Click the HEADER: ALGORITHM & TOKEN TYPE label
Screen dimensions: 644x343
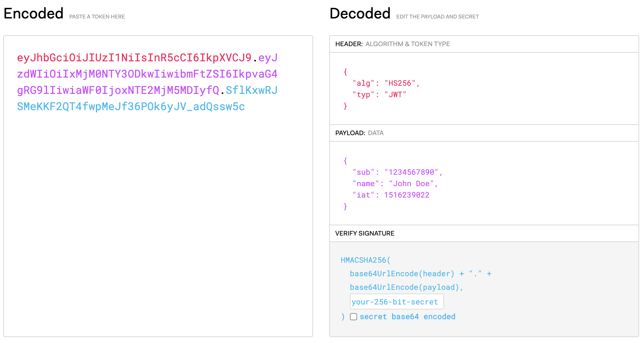click(392, 44)
